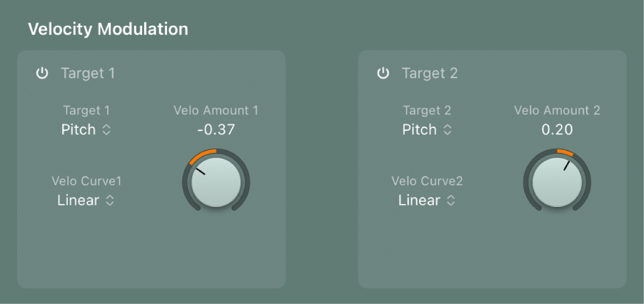Click the Target 1 label above Pitch menu
The image size is (644, 304).
click(86, 111)
